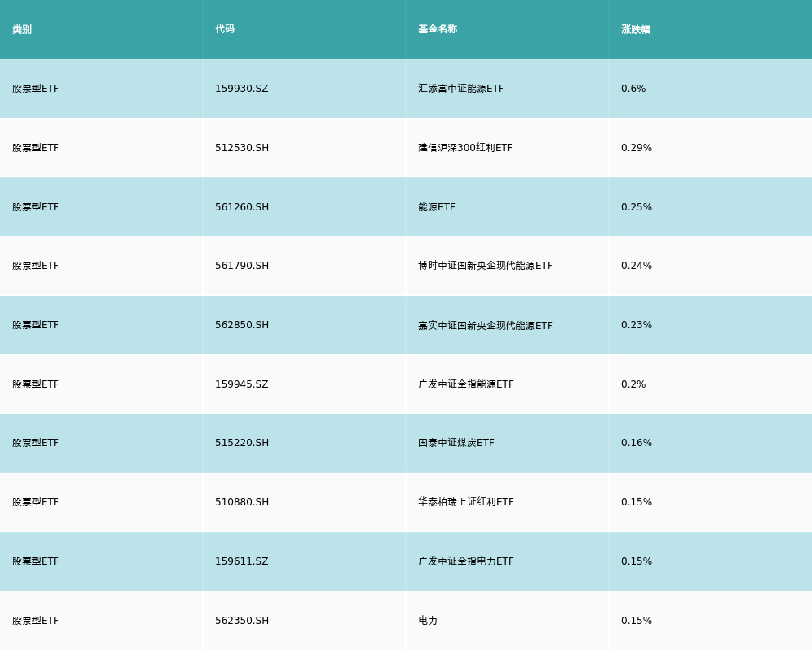Select fund name 广发中证全指电力ETF
This screenshot has width=812, height=650.
click(x=466, y=562)
